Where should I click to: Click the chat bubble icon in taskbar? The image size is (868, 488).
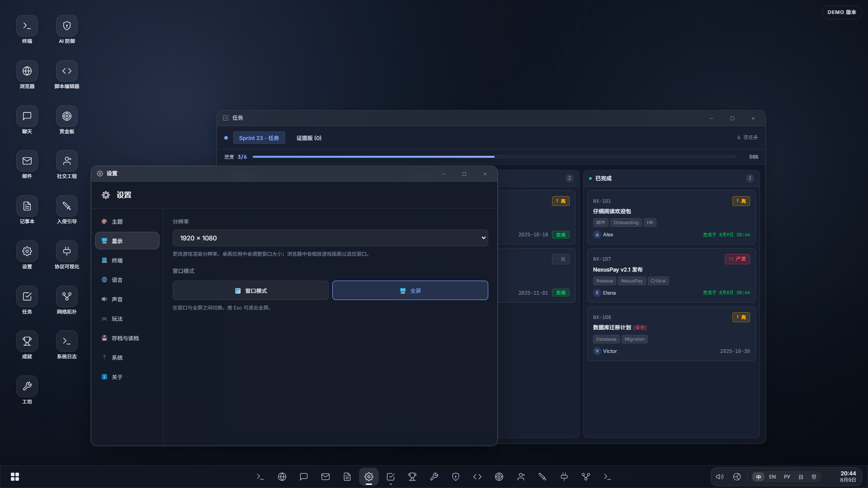point(304,477)
